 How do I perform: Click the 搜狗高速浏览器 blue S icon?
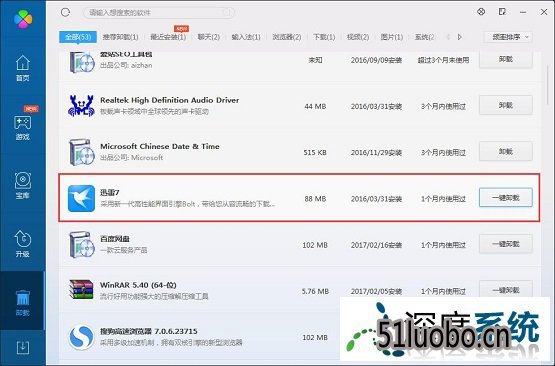(x=81, y=337)
